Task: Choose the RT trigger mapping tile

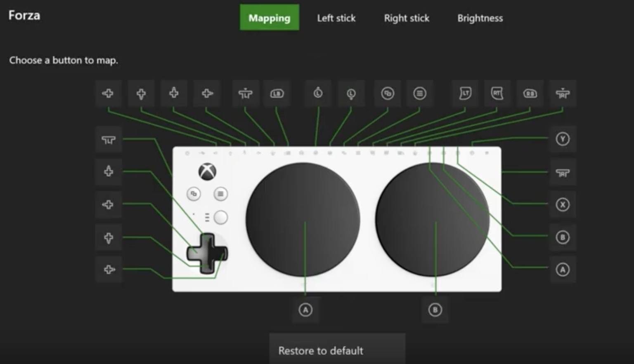Action: (497, 94)
